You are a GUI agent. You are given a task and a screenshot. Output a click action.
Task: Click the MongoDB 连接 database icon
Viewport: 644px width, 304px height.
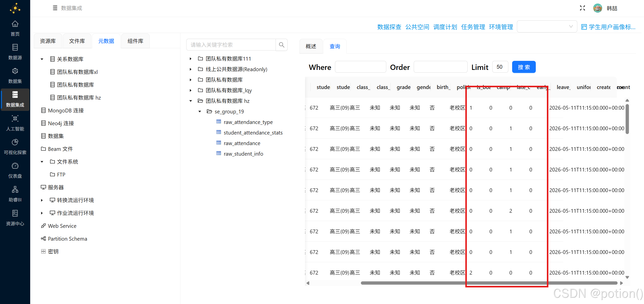(43, 110)
